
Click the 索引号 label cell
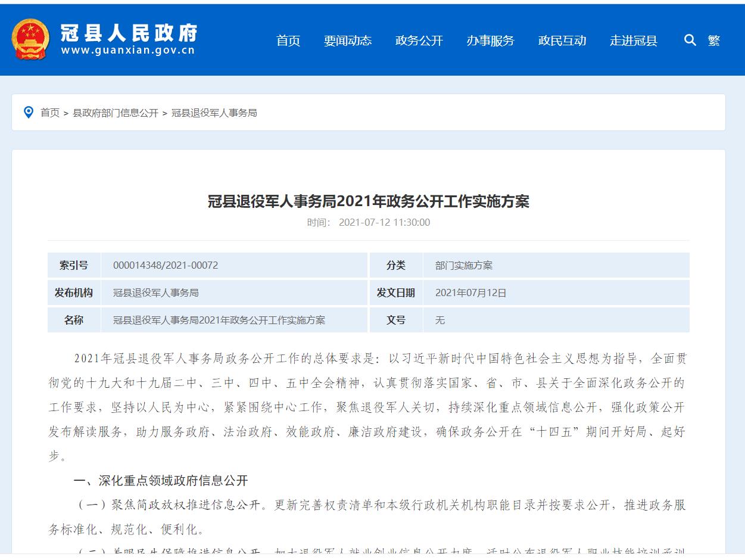[74, 265]
